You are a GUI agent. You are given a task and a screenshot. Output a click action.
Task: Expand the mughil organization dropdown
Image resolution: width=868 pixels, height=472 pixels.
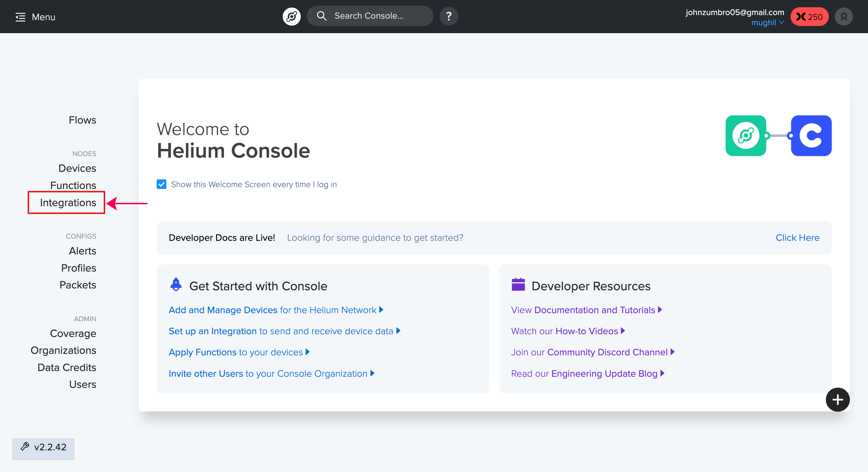(x=767, y=23)
